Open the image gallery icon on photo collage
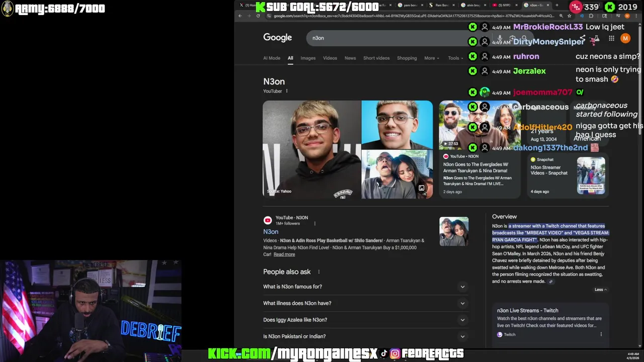This screenshot has height=362, width=644. click(421, 188)
